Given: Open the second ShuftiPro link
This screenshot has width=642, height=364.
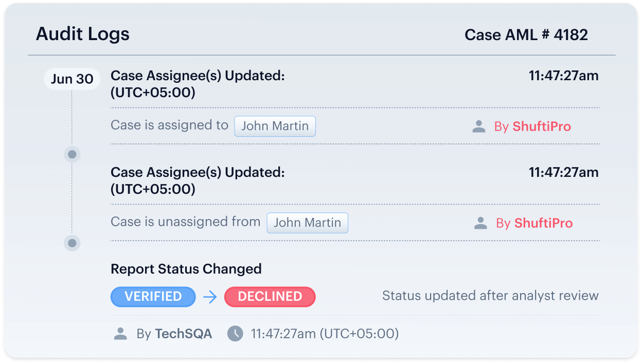Looking at the screenshot, I should pos(544,223).
